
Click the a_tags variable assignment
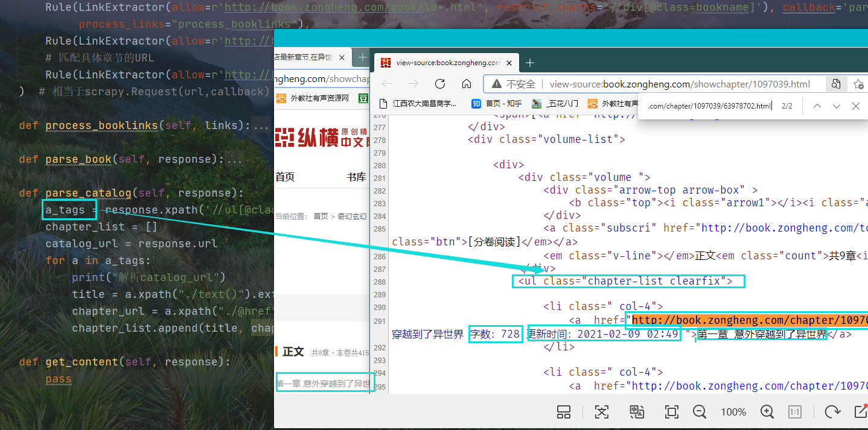click(65, 210)
